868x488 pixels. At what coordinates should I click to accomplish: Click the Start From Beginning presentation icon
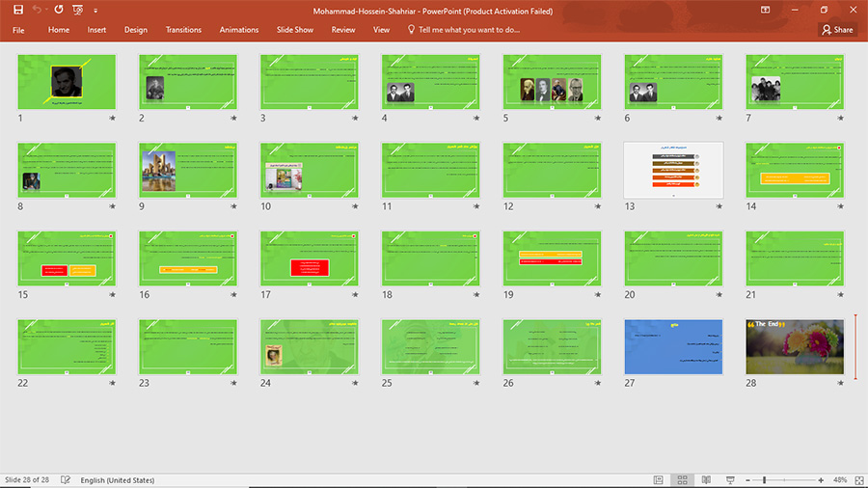[x=77, y=10]
